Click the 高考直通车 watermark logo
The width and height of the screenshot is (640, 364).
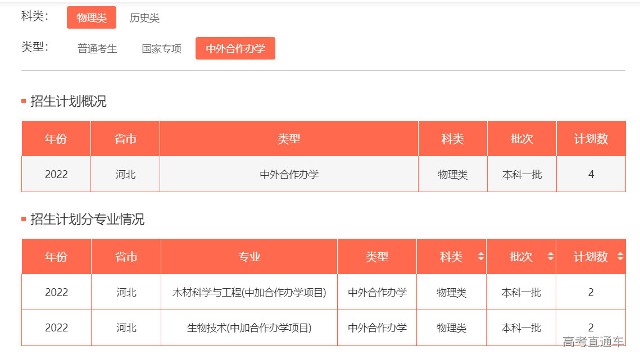tap(593, 342)
